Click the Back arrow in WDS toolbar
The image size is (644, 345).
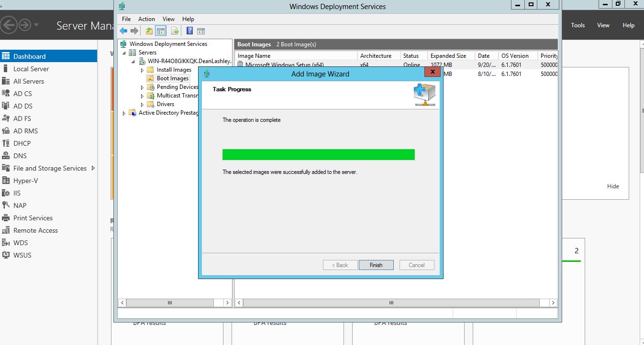(x=123, y=31)
